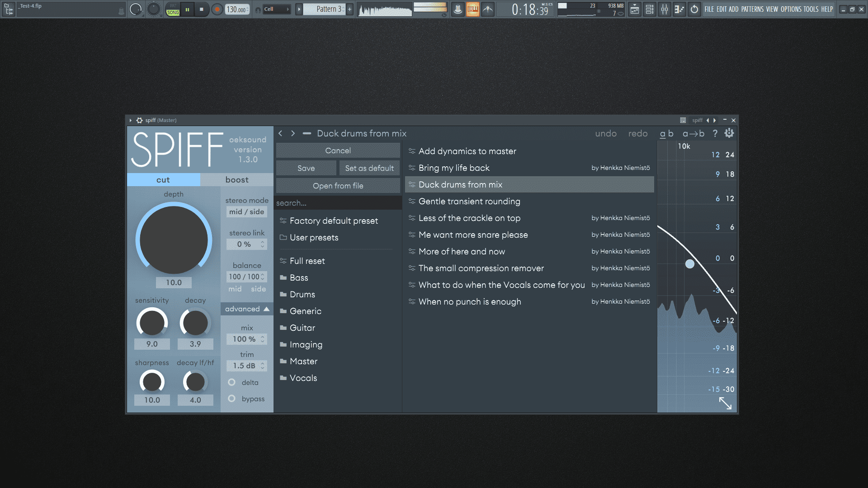This screenshot has width=868, height=488.
Task: Enable the delta radio button
Action: tap(232, 382)
